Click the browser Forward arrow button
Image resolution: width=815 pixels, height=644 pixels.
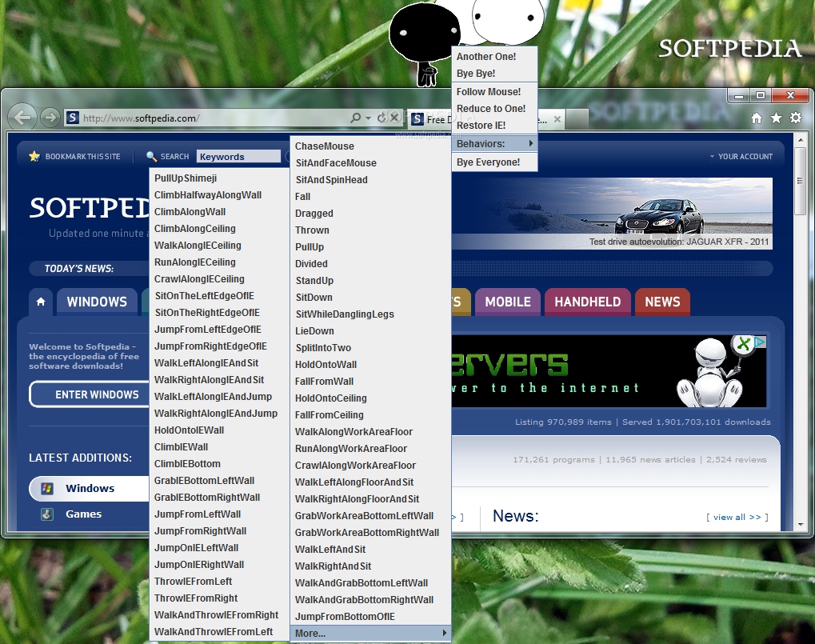pyautogui.click(x=50, y=118)
